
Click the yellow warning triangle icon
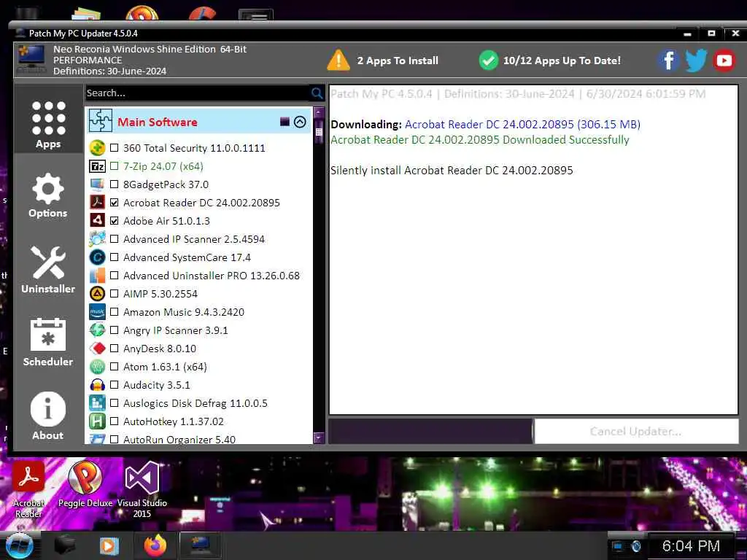click(338, 61)
